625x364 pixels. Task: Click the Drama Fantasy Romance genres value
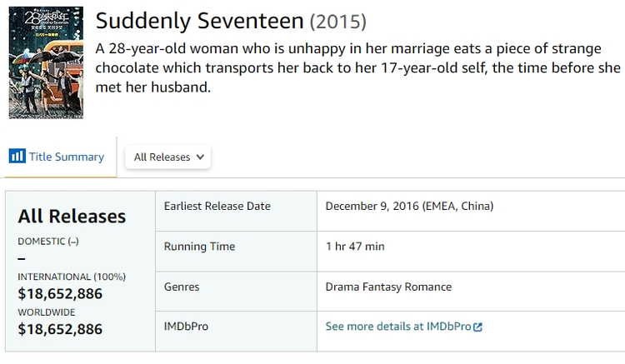[388, 287]
